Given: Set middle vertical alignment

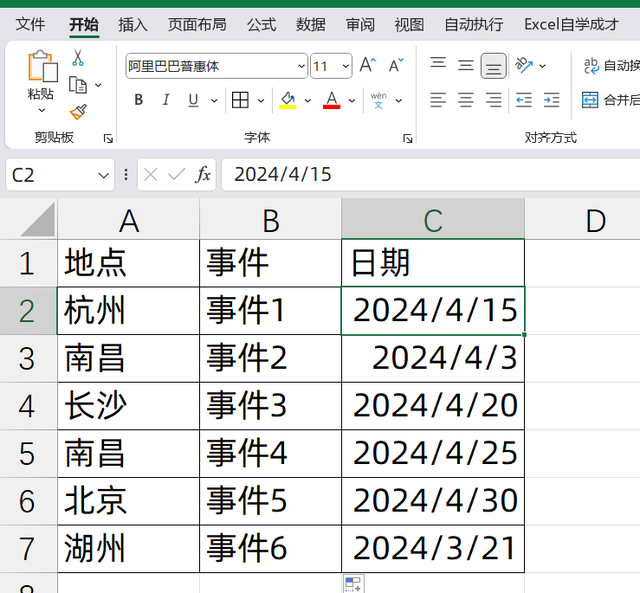Looking at the screenshot, I should point(465,65).
